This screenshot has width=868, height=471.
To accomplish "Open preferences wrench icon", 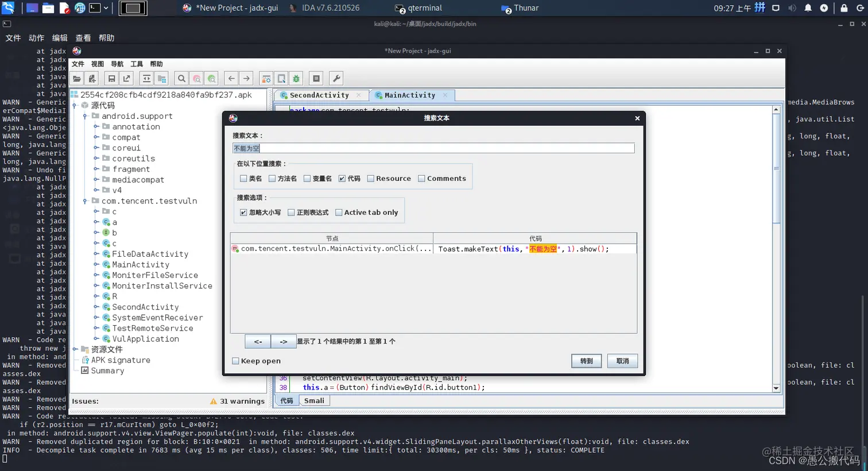I will (336, 79).
